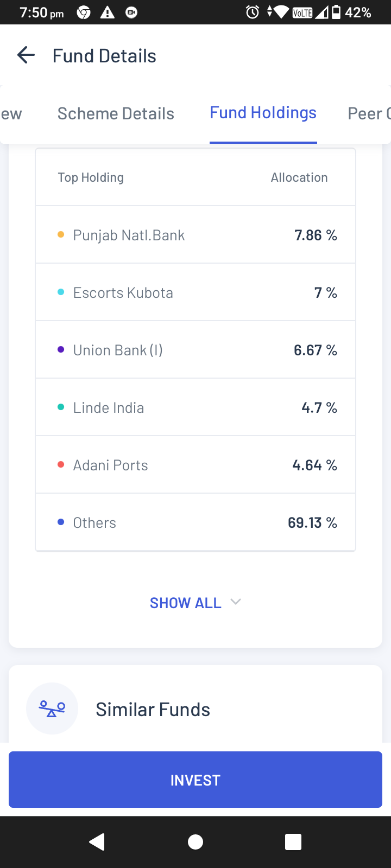Tap the battery icon in status bar
Image resolution: width=391 pixels, height=868 pixels.
(x=336, y=12)
